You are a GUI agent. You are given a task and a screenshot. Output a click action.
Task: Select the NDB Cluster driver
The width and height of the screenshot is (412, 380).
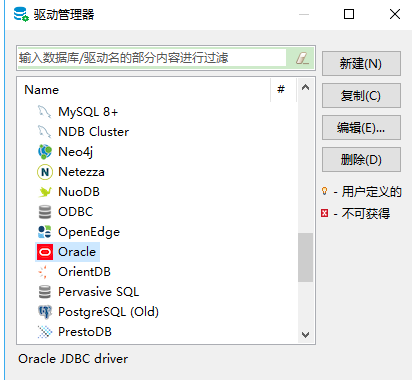pyautogui.click(x=93, y=132)
